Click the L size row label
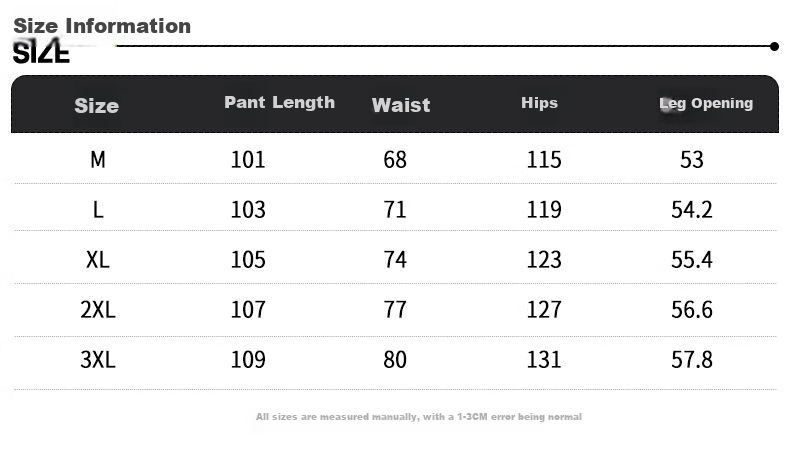This screenshot has height=456, width=790. click(98, 210)
